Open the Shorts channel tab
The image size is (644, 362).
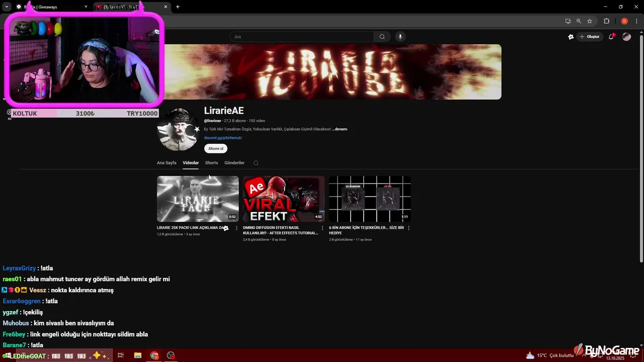(x=211, y=163)
